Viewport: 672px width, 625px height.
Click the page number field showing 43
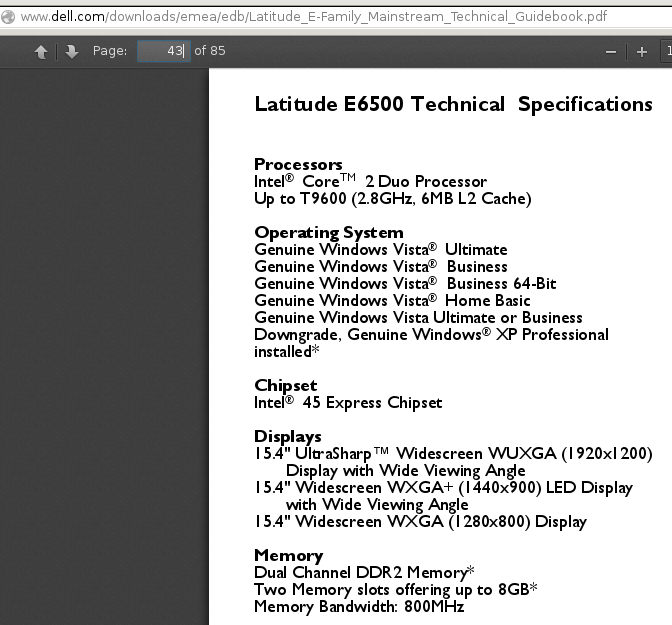(163, 51)
